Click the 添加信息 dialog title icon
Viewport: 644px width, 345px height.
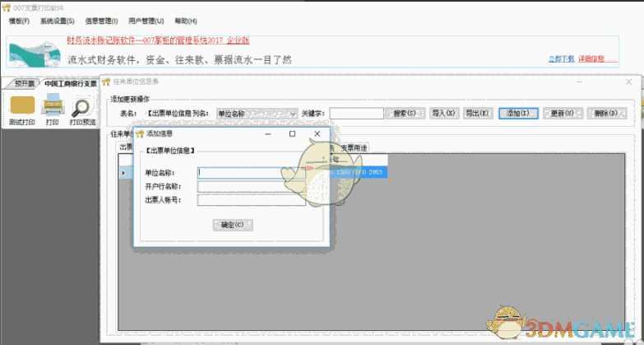click(140, 133)
